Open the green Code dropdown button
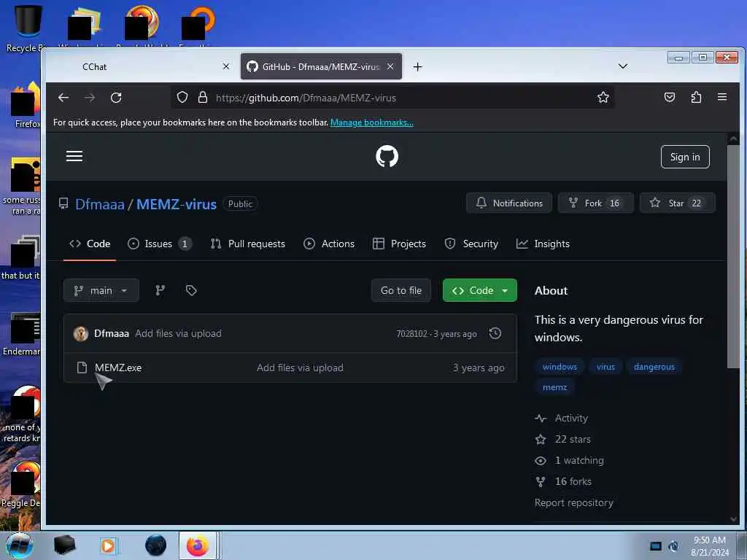This screenshot has width=747, height=560. click(480, 290)
